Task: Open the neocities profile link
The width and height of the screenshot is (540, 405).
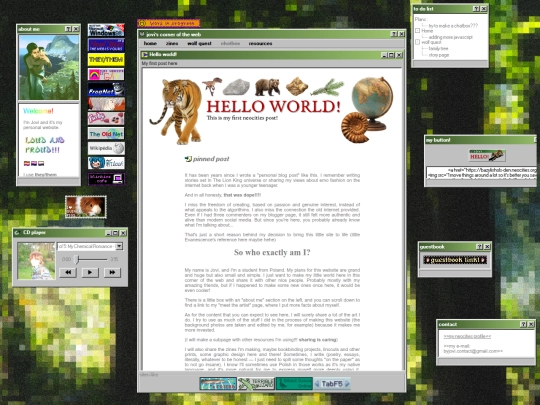Action: (467, 336)
